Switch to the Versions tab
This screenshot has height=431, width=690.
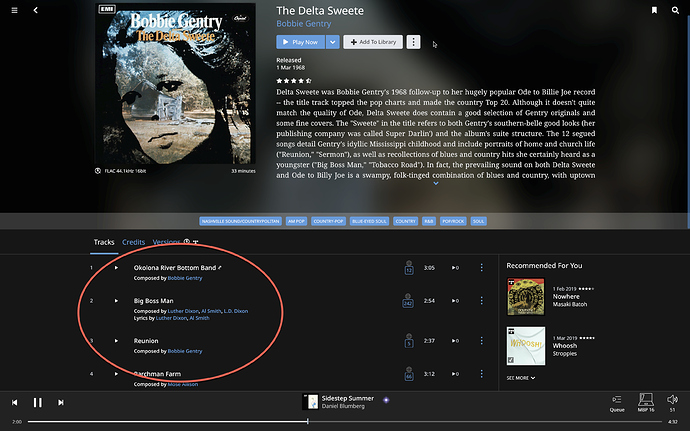pos(166,242)
